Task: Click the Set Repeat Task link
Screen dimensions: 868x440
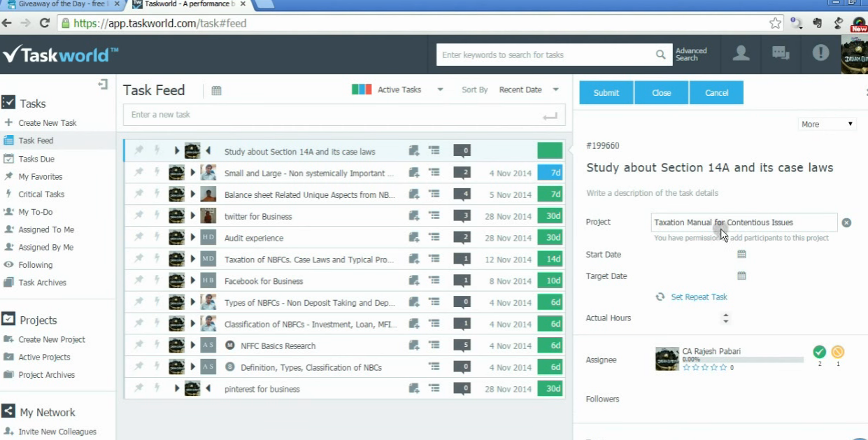Action: click(699, 297)
